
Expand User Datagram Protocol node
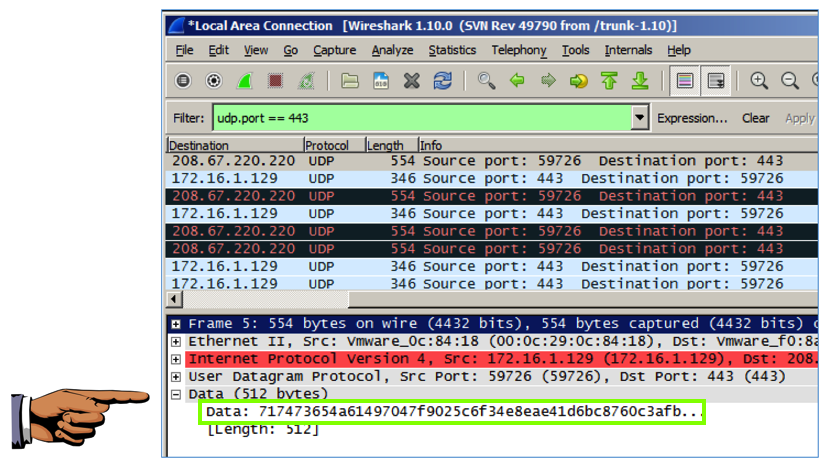tap(175, 377)
